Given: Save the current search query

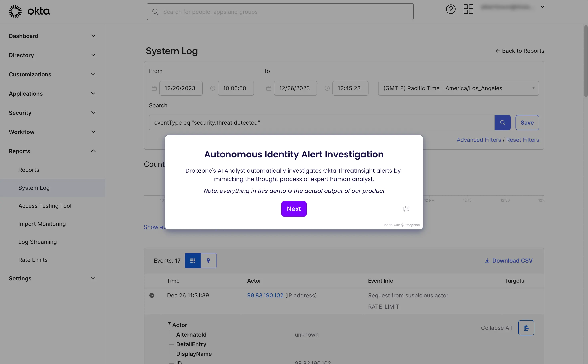Looking at the screenshot, I should tap(527, 123).
